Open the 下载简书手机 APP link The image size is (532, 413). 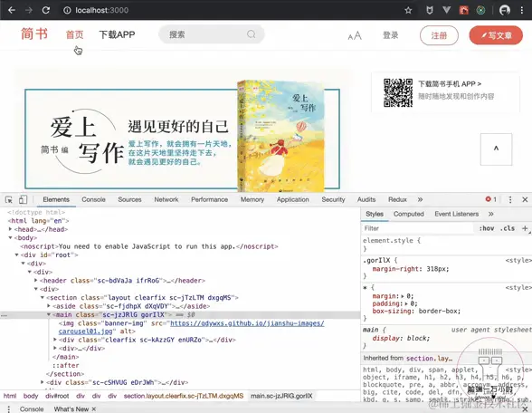point(450,84)
